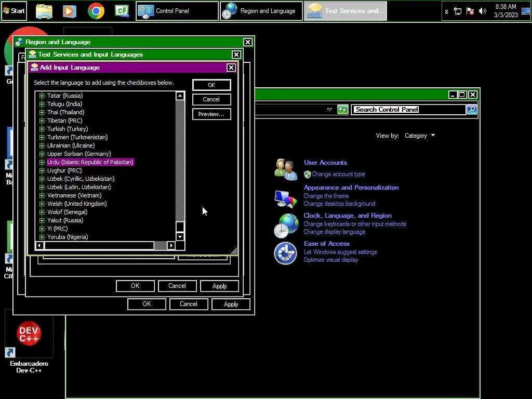
Task: Select Yi (PRC) in the list
Action: point(57,229)
